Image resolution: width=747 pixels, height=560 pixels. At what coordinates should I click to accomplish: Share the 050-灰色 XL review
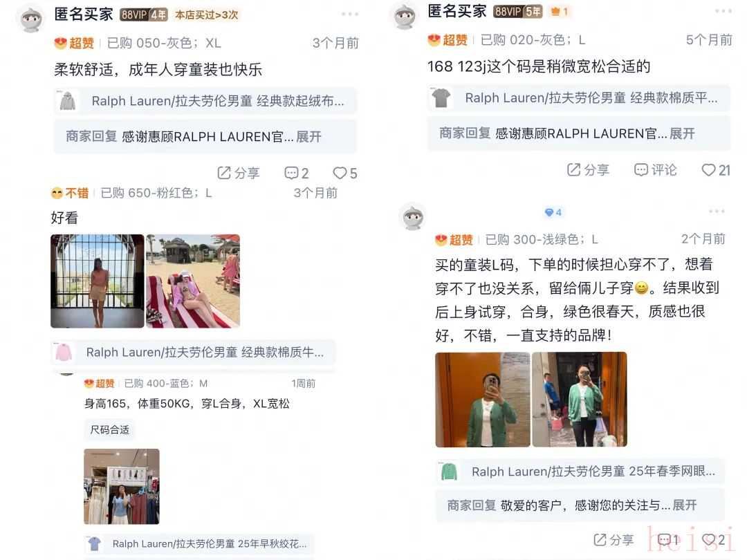[238, 173]
